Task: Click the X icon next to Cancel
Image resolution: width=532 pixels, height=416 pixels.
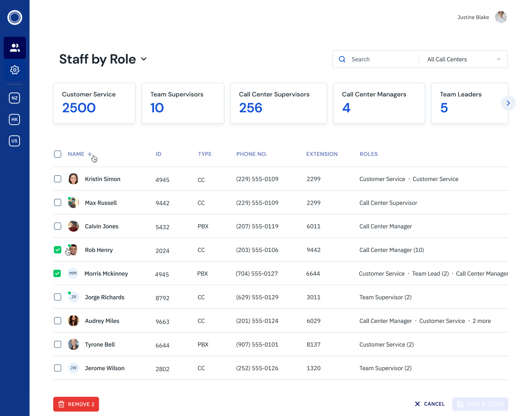Action: click(418, 404)
